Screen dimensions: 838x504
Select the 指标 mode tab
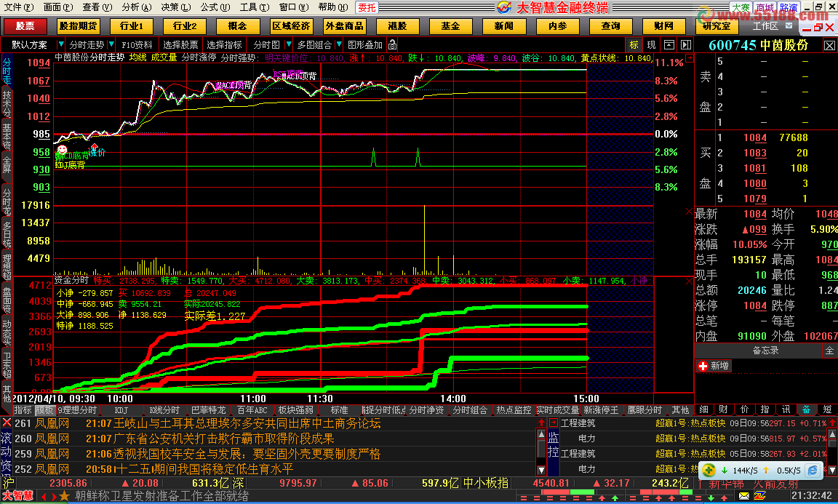pyautogui.click(x=23, y=410)
